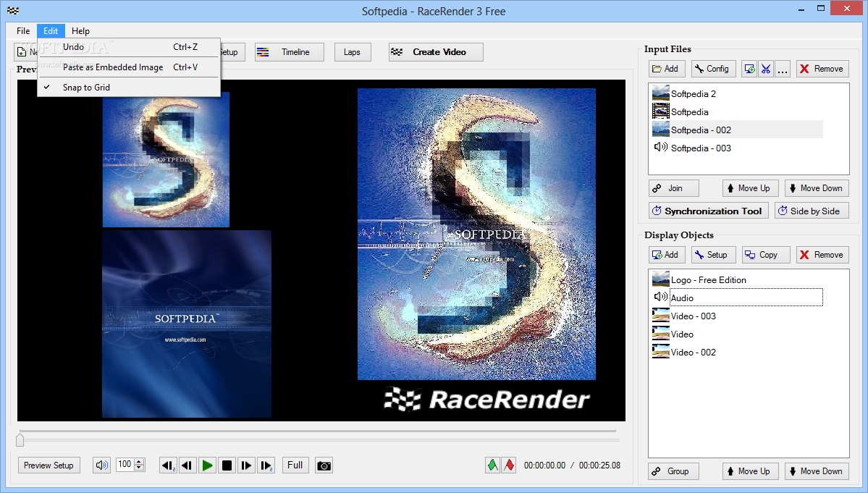Open the Laps window

pyautogui.click(x=353, y=52)
